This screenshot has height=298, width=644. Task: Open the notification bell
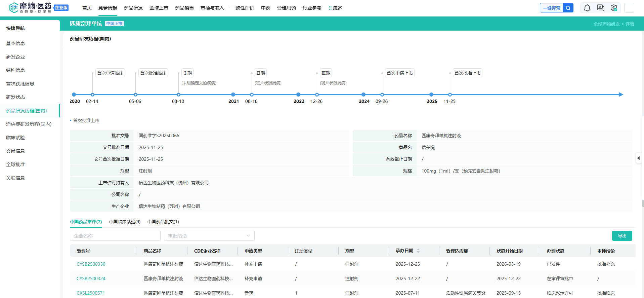(587, 8)
